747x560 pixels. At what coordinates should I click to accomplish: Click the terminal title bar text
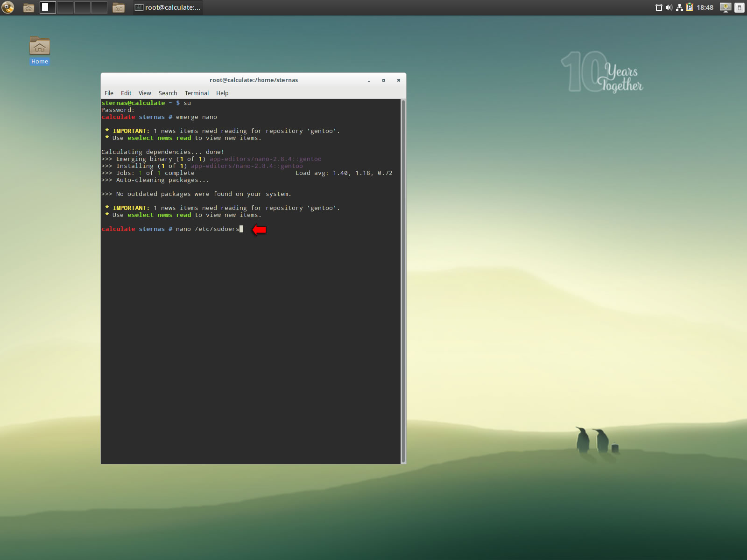tap(254, 80)
